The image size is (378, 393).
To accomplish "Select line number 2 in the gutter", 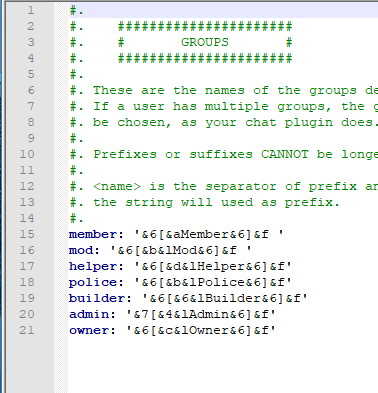I will 31,26.
